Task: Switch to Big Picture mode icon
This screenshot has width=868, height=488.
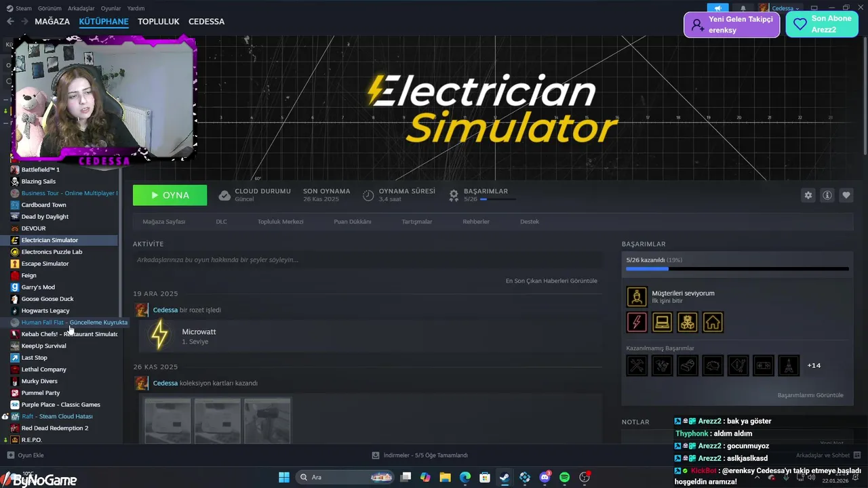Action: pyautogui.click(x=814, y=8)
